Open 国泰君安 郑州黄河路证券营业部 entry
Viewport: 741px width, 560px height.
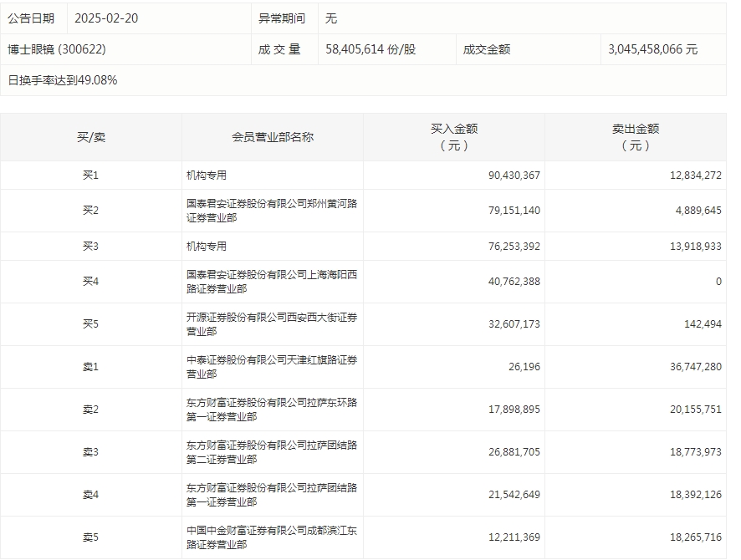(x=272, y=211)
